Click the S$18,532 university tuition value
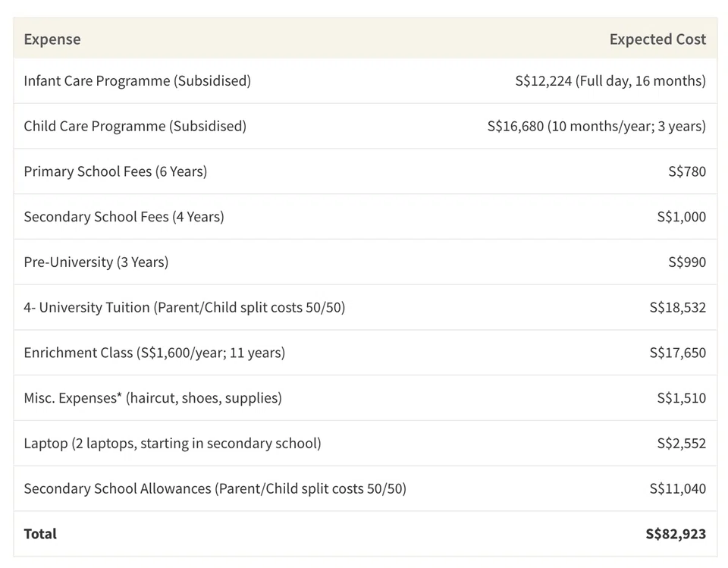 click(x=677, y=308)
